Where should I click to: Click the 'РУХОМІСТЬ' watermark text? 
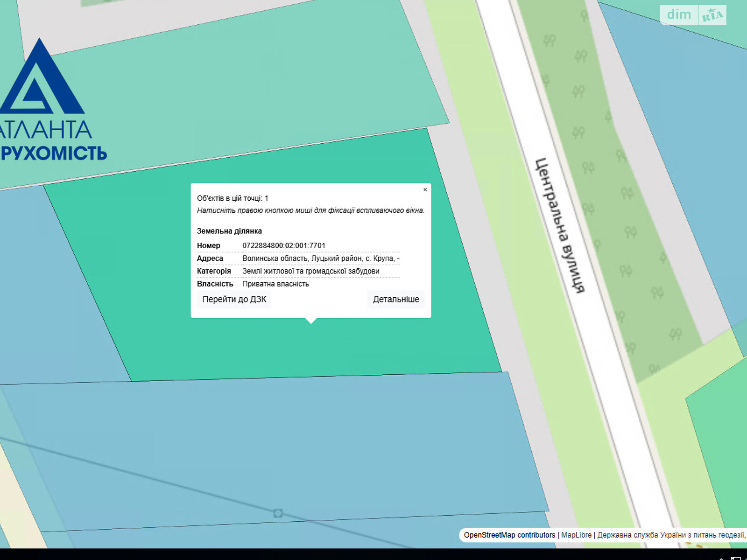(x=54, y=153)
